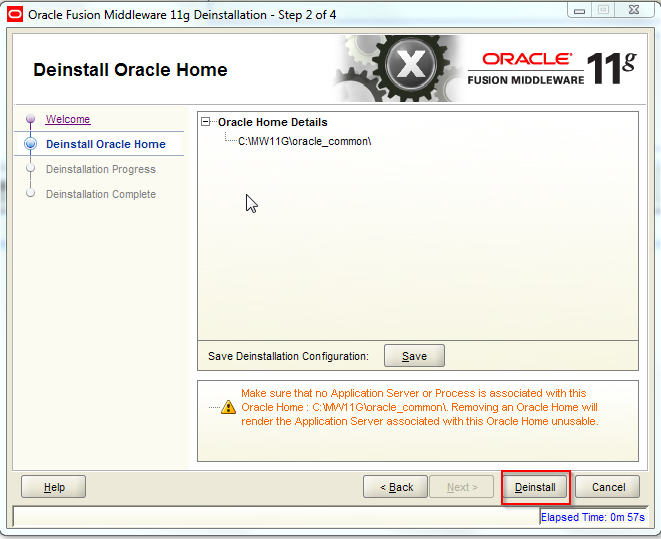The width and height of the screenshot is (661, 539).
Task: Click the Deinstallation Complete step bullet
Action: click(30, 193)
